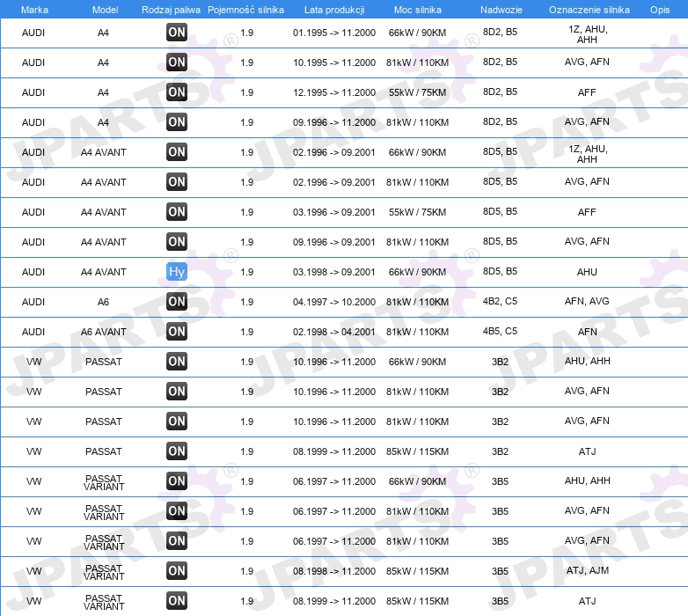688x616 pixels.
Task: Click engine code '1Z, AHU, AHH' in 8D5 row
Action: 588,154
